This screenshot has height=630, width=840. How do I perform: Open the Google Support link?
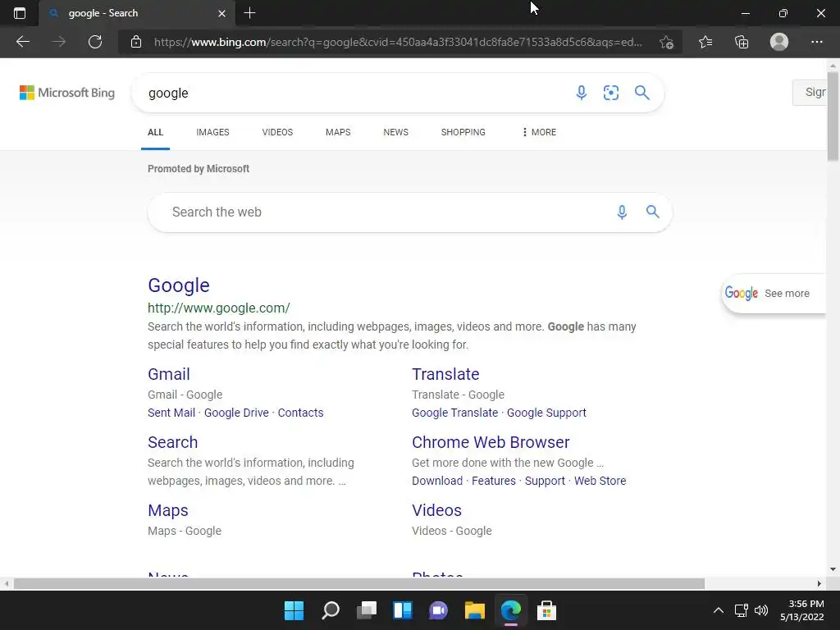tap(546, 413)
